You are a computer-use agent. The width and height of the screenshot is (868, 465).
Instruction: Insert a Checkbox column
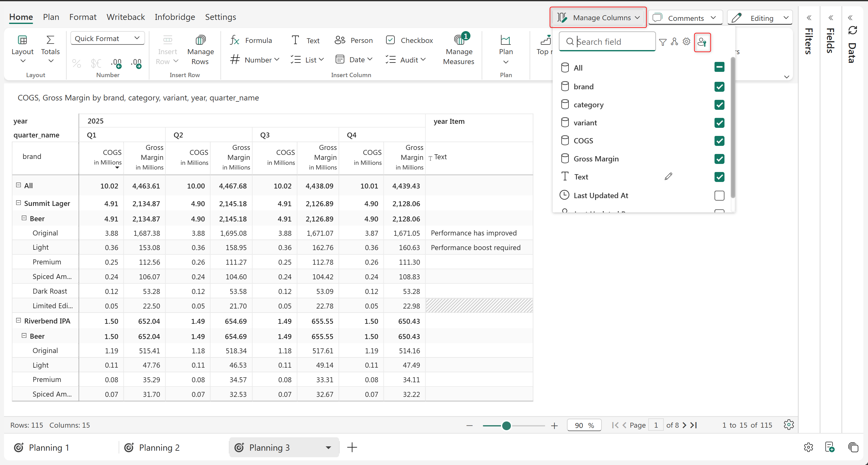pos(409,40)
